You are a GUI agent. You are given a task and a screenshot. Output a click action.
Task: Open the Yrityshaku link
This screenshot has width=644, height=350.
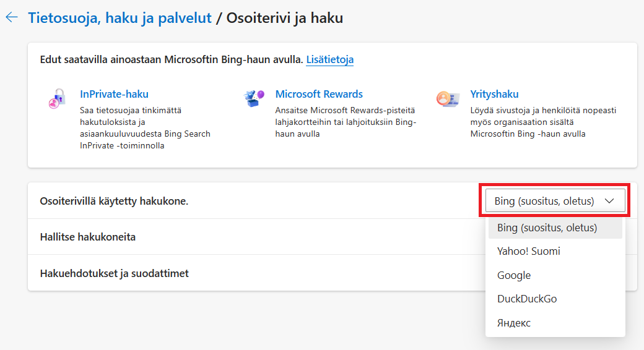click(495, 94)
